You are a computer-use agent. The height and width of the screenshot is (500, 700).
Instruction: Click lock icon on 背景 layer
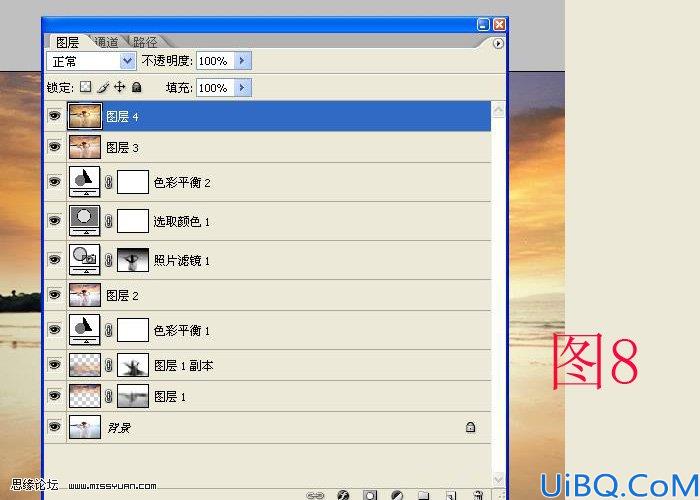pyautogui.click(x=470, y=427)
